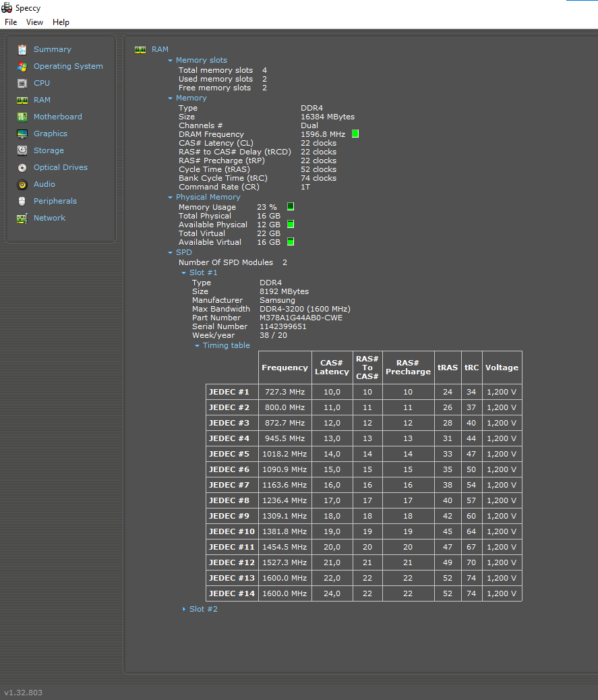
Task: Click the Audio sidebar label
Action: [x=44, y=184]
